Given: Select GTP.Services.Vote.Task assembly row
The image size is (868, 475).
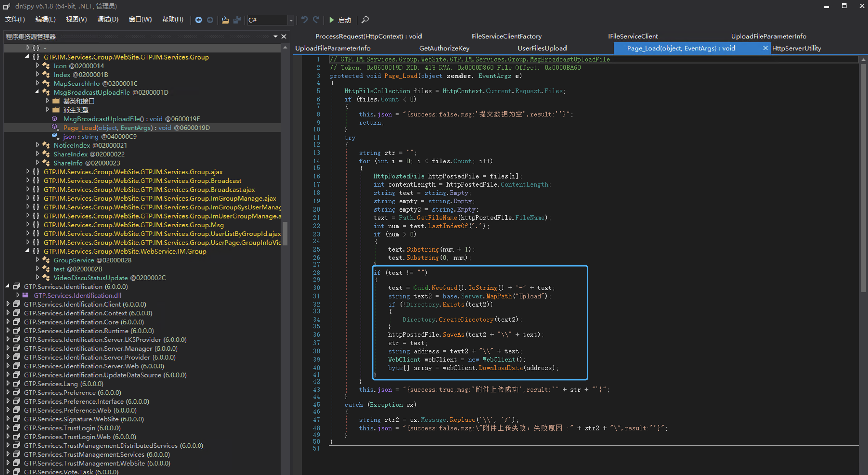Looking at the screenshot, I should [71, 472].
